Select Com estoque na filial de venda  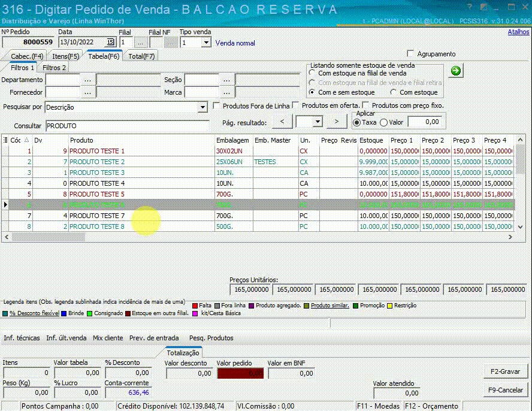(x=312, y=73)
